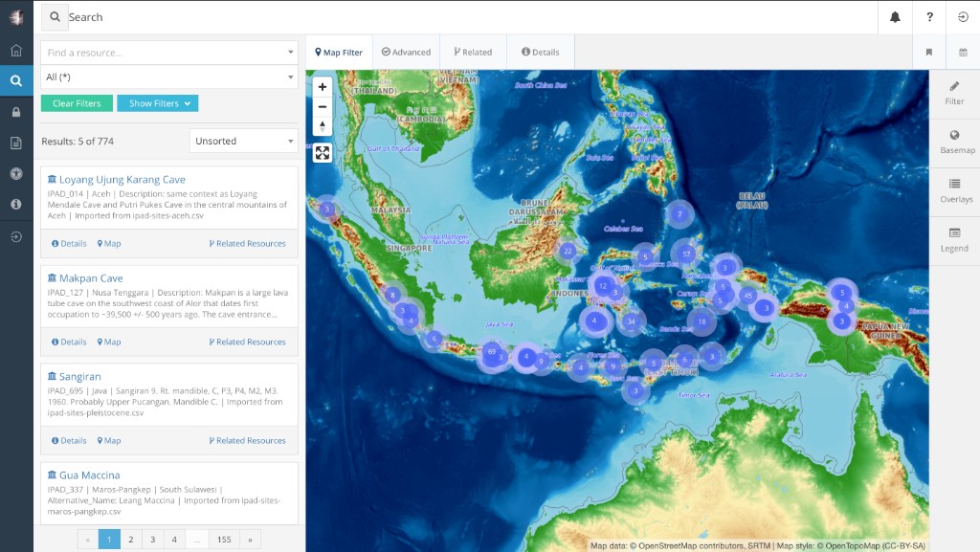Switch to the Related tab
Screen dimensions: 980x552
tap(473, 53)
